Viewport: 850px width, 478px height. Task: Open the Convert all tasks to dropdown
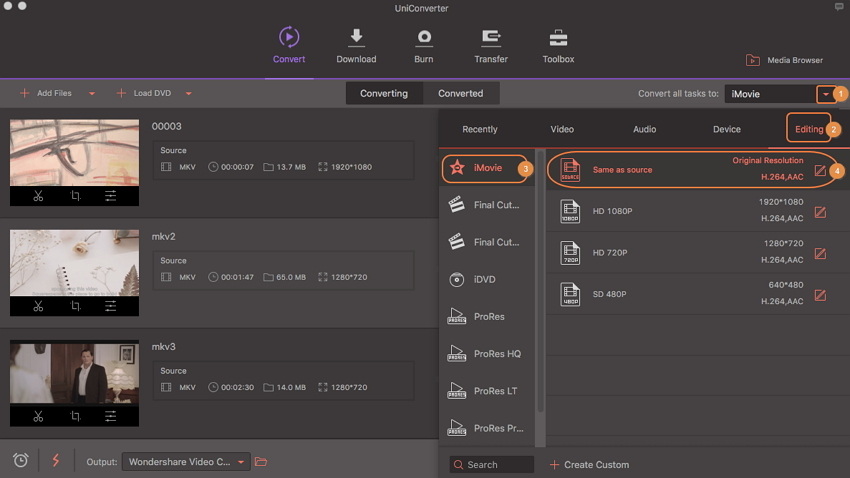826,94
